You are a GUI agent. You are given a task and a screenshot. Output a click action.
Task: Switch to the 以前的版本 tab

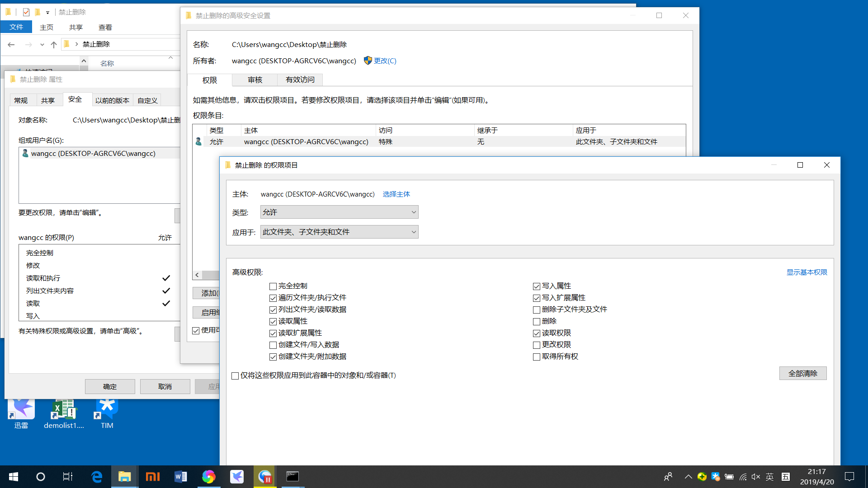[112, 100]
